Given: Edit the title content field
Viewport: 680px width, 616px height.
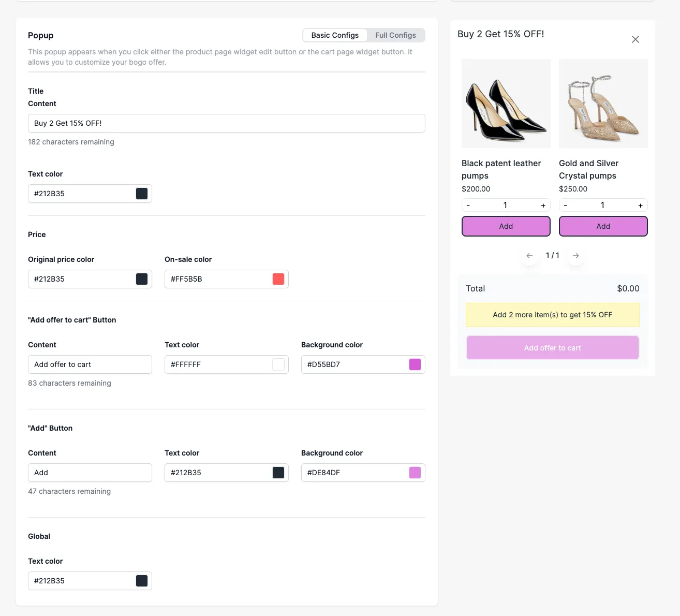Looking at the screenshot, I should [x=227, y=123].
